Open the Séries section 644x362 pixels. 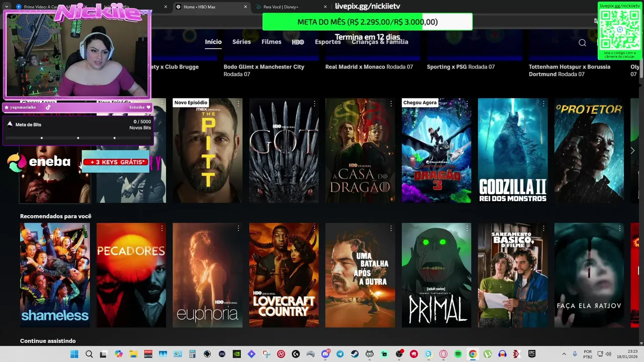242,42
